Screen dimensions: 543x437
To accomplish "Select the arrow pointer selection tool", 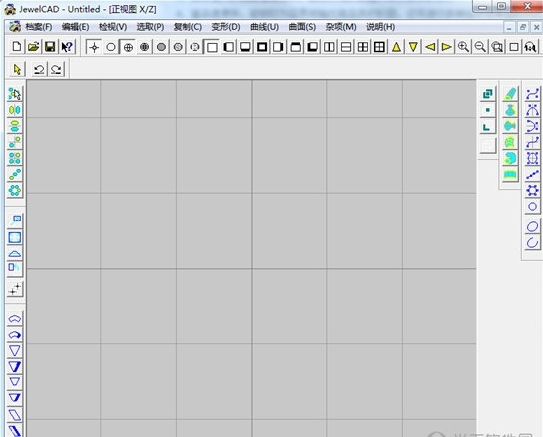I will click(17, 69).
